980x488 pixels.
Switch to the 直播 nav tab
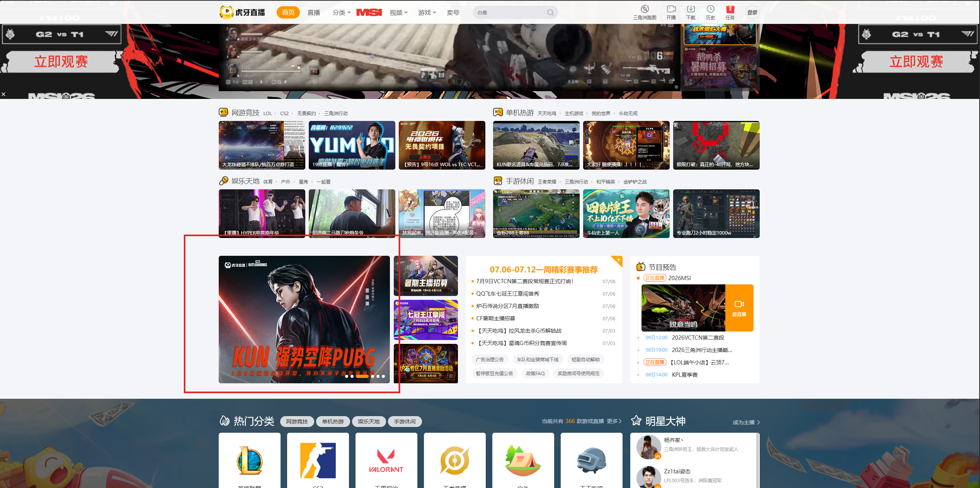(x=314, y=13)
